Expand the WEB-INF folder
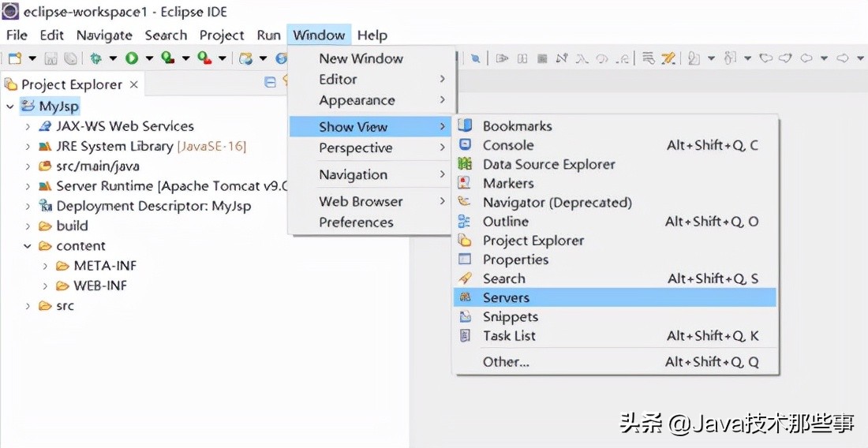This screenshot has width=868, height=448. 46,286
